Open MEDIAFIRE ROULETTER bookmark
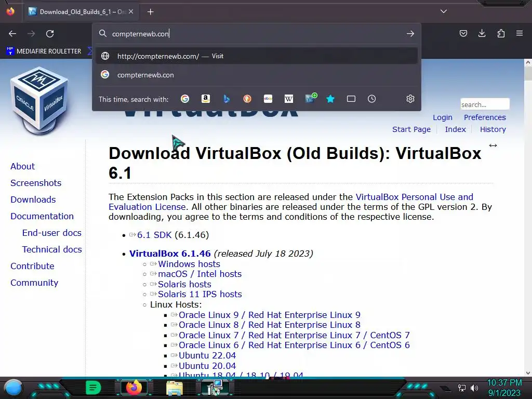Image resolution: width=532 pixels, height=399 pixels. click(x=44, y=51)
